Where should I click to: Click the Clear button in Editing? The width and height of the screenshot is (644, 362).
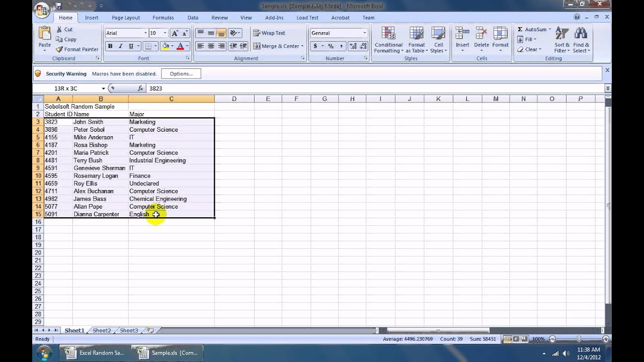pos(529,49)
